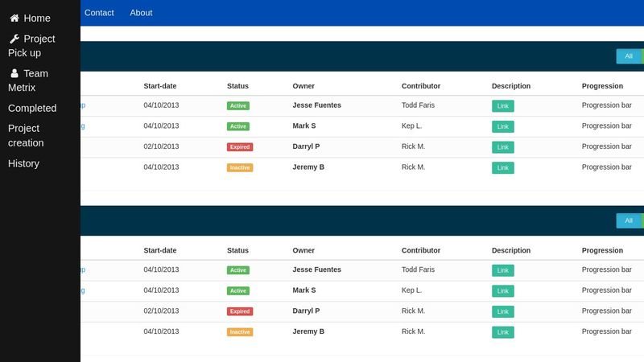Open the Contact page in top navbar

(x=99, y=13)
